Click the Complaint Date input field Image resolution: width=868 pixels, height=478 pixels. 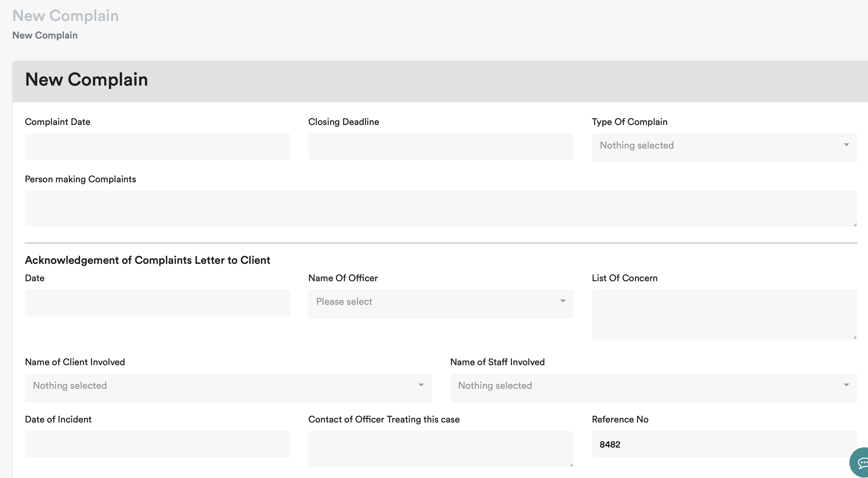point(157,147)
